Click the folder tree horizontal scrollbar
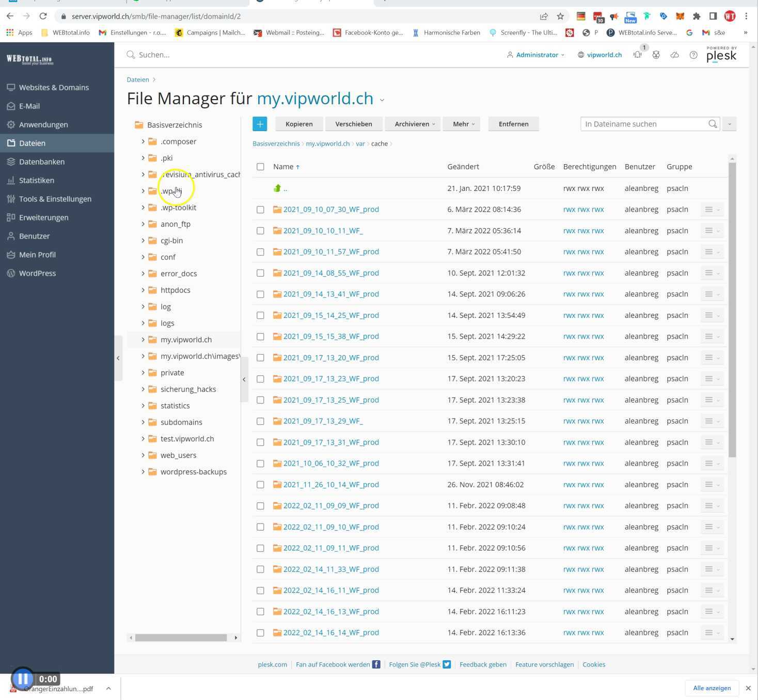Viewport: 758px width, 700px height. click(181, 638)
